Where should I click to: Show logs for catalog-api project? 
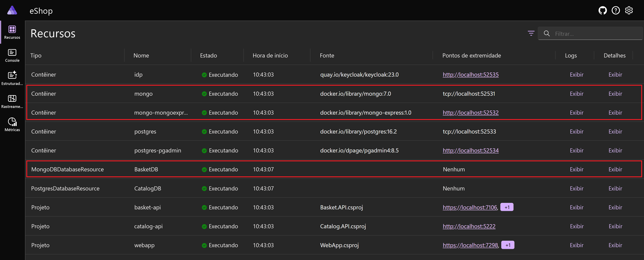click(x=576, y=226)
